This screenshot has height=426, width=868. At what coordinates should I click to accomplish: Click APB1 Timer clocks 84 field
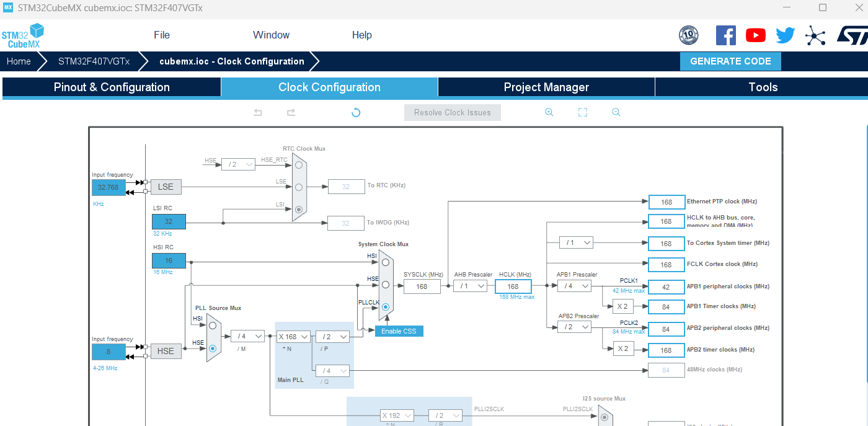tap(666, 306)
